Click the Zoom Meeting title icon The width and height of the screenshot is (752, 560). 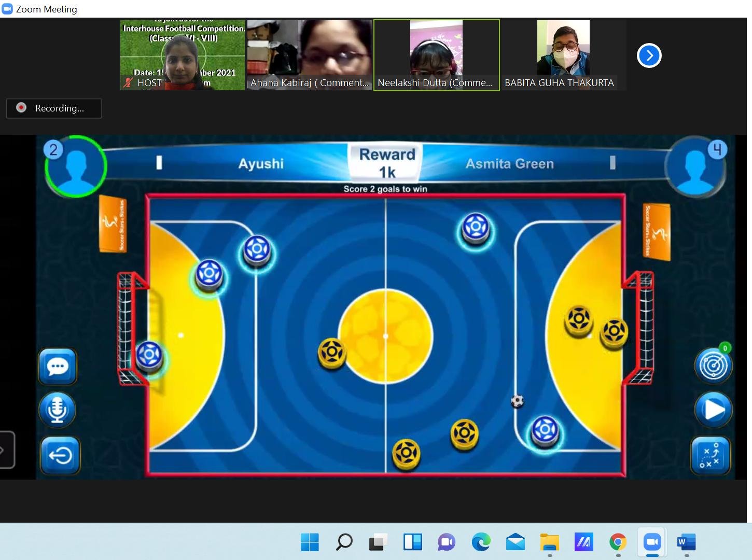click(7, 9)
